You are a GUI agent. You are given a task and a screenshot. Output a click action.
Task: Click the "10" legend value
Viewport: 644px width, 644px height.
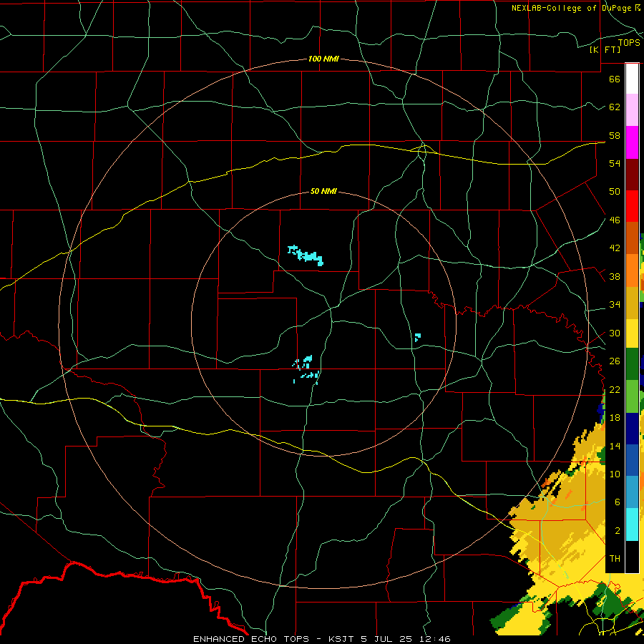click(x=615, y=474)
